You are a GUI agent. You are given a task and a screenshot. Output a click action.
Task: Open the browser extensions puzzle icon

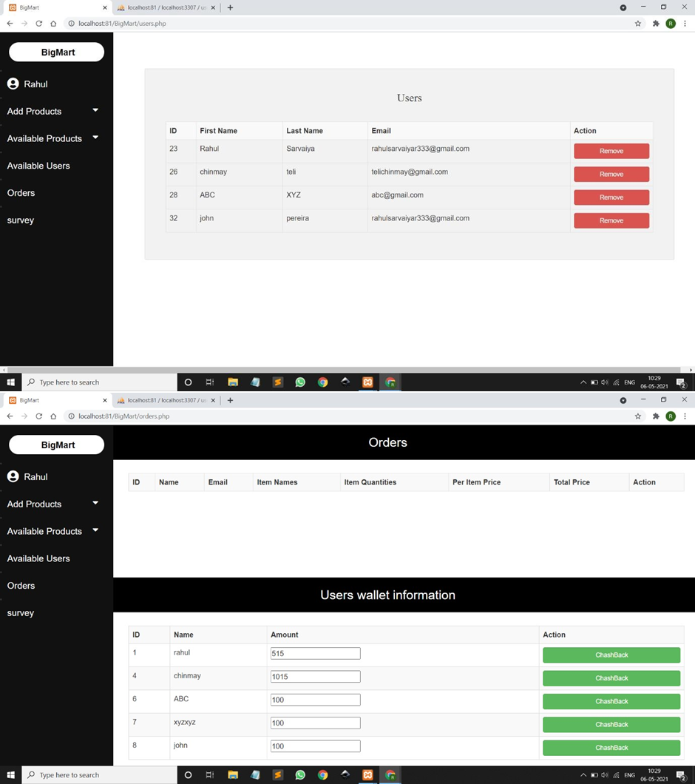(654, 23)
